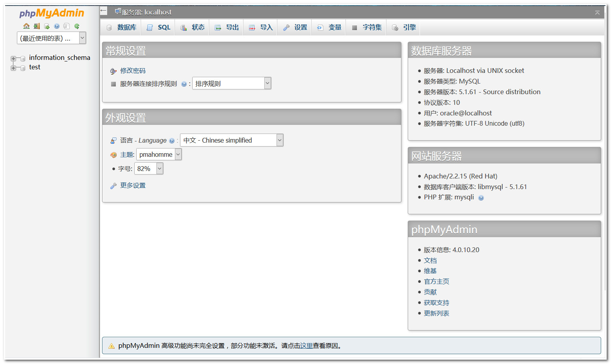Open phpMyAdmin documentation help icon in sidebar
Image resolution: width=611 pixels, height=364 pixels.
(57, 26)
